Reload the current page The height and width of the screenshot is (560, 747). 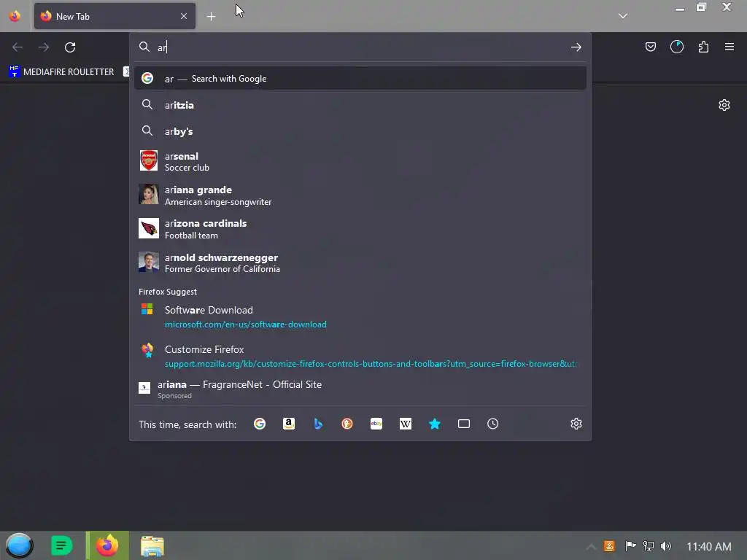click(70, 47)
